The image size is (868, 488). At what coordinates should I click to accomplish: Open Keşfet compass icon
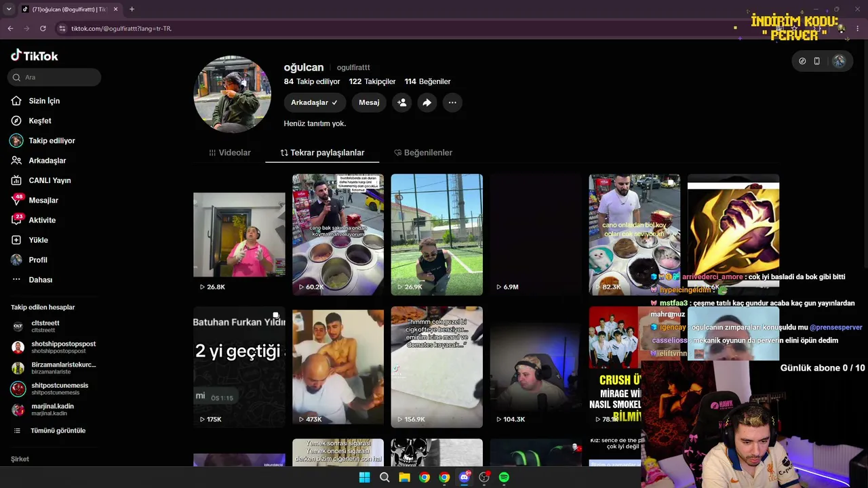[x=16, y=121]
